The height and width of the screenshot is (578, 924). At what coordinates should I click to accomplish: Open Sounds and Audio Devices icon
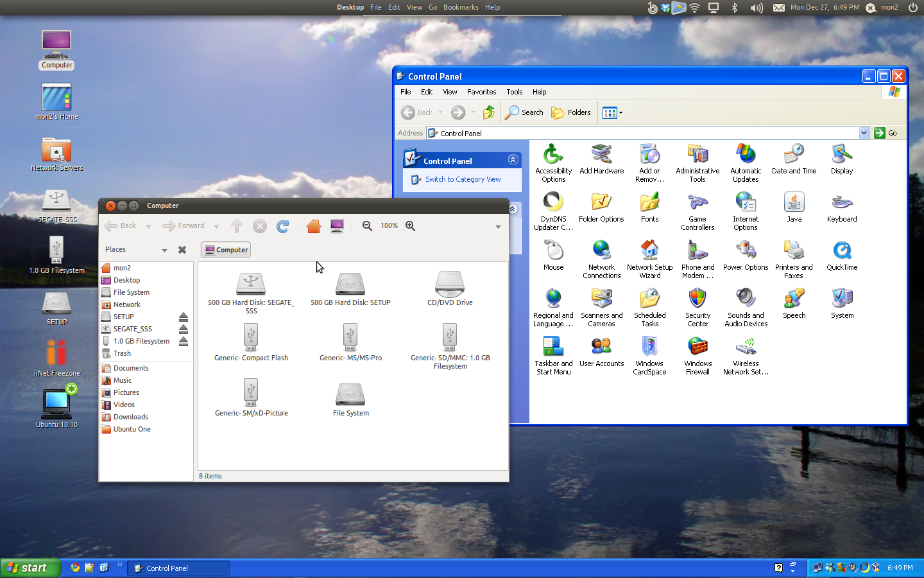pos(746,308)
